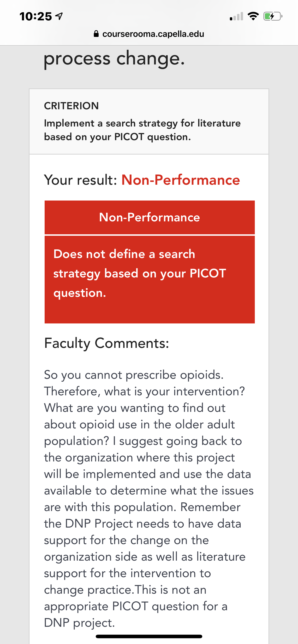Tap the 10:25 clock in status bar
Viewport: 298px width, 644px height.
point(36,17)
